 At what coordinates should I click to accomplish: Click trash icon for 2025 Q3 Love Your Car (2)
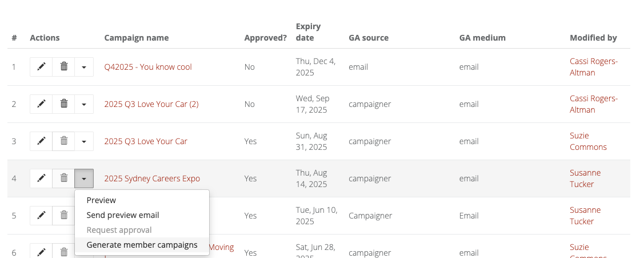[x=64, y=104]
